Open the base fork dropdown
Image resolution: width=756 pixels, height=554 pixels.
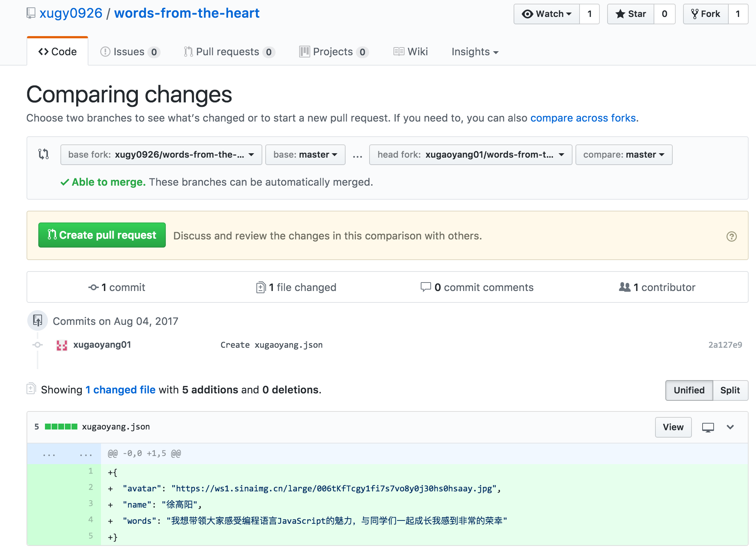pyautogui.click(x=161, y=155)
